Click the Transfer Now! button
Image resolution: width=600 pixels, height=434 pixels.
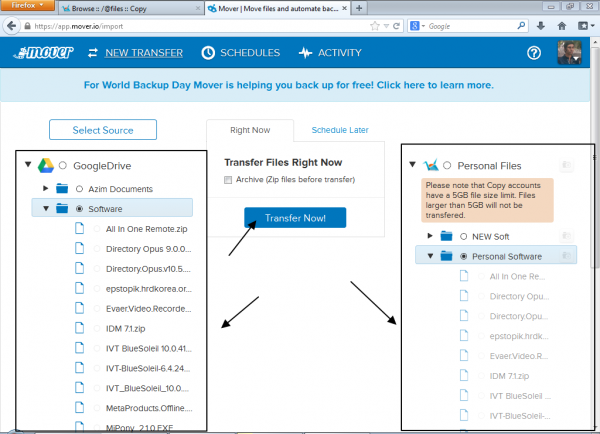pyautogui.click(x=295, y=218)
